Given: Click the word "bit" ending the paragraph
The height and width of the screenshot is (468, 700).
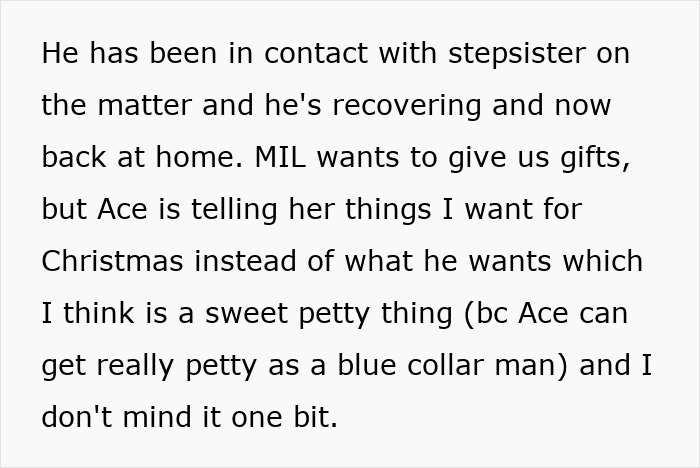Looking at the screenshot, I should [x=314, y=417].
